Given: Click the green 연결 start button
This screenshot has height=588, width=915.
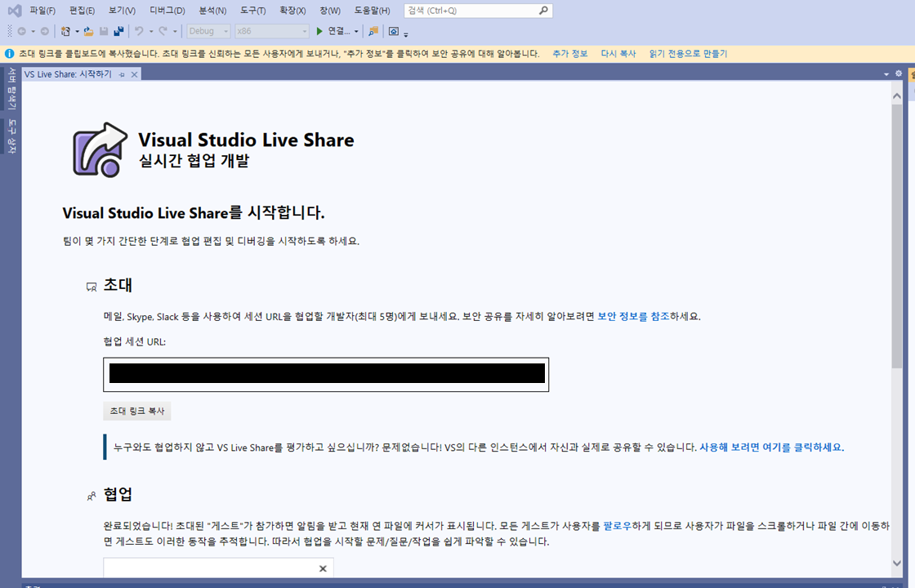Looking at the screenshot, I should 333,32.
